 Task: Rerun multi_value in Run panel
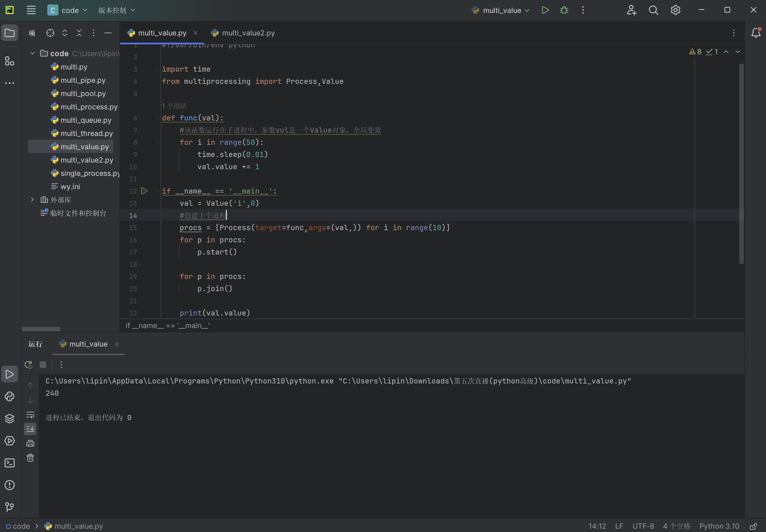click(28, 365)
